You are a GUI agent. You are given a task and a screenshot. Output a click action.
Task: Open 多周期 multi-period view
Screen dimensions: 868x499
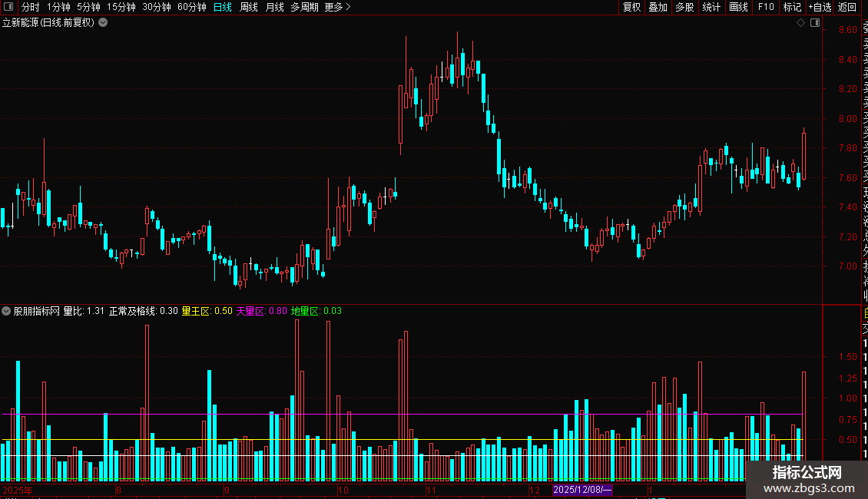(x=304, y=7)
